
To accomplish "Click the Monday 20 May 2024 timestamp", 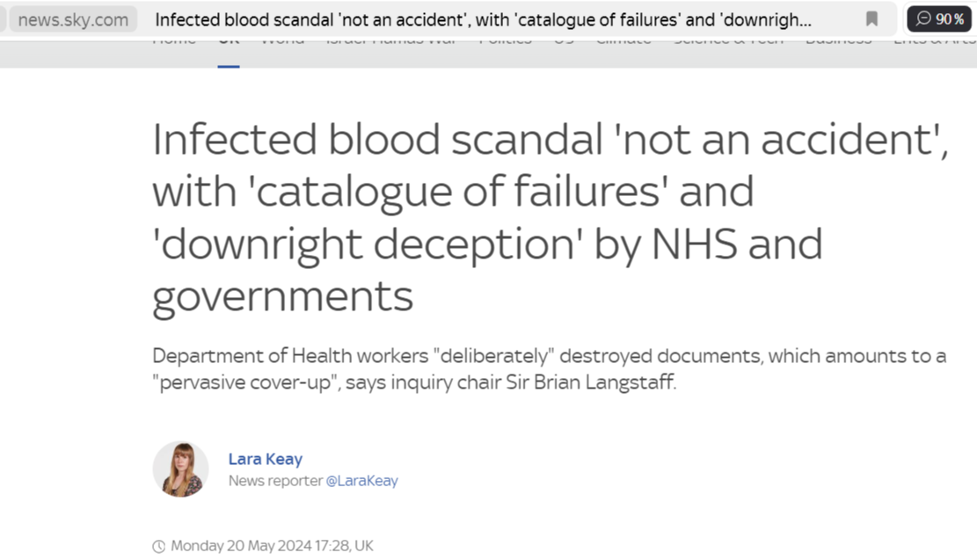I will (x=272, y=546).
